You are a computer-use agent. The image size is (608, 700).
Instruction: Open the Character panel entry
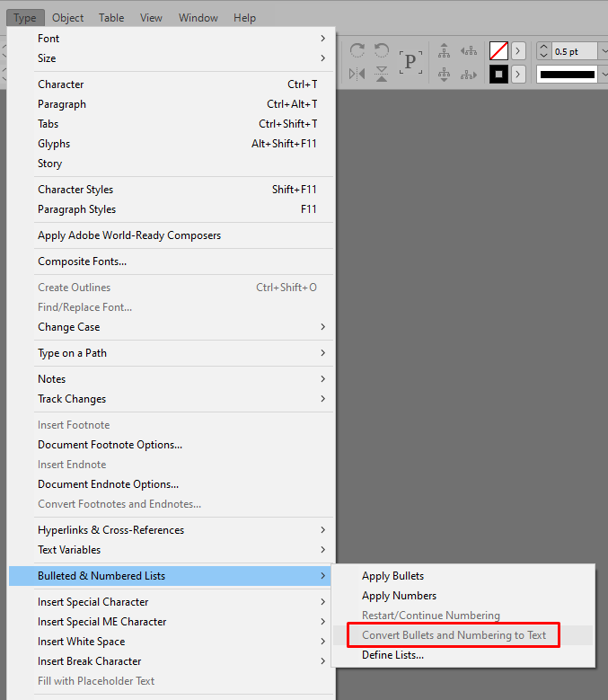172,84
